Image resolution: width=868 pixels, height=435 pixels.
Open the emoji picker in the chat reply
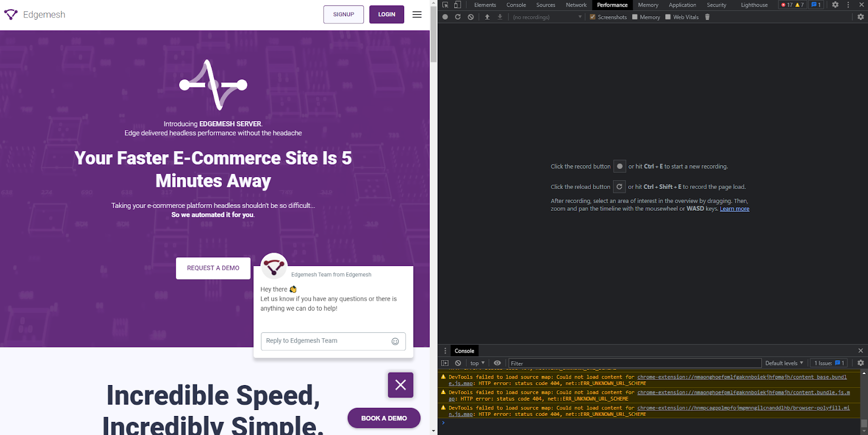[x=395, y=341]
